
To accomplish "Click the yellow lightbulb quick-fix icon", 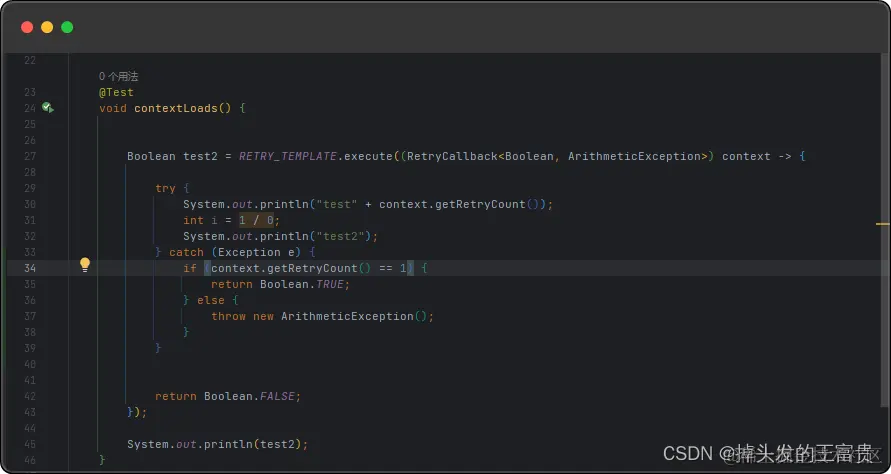I will pyautogui.click(x=85, y=264).
